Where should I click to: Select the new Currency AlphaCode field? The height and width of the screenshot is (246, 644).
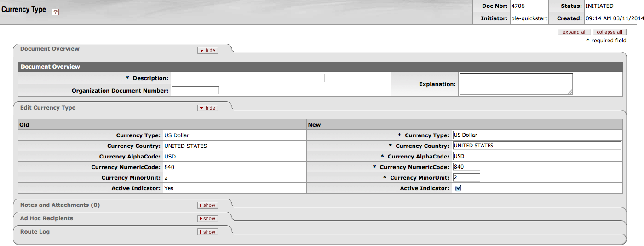click(466, 156)
